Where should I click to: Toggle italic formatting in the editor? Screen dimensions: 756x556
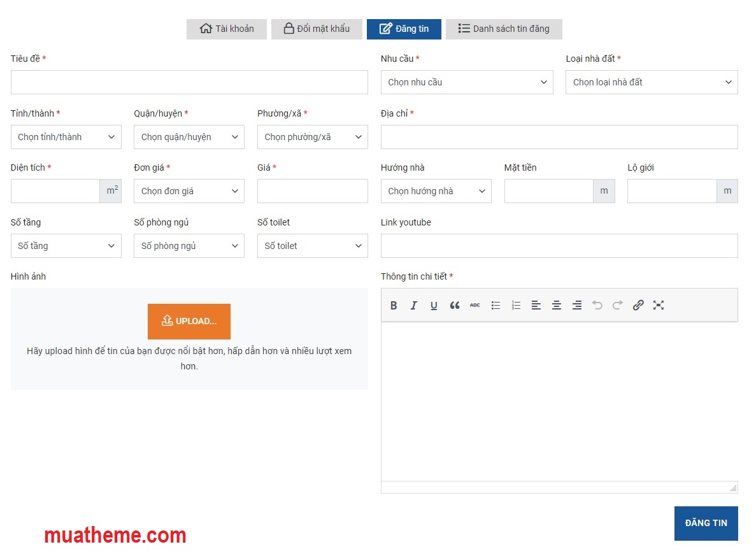coord(414,306)
